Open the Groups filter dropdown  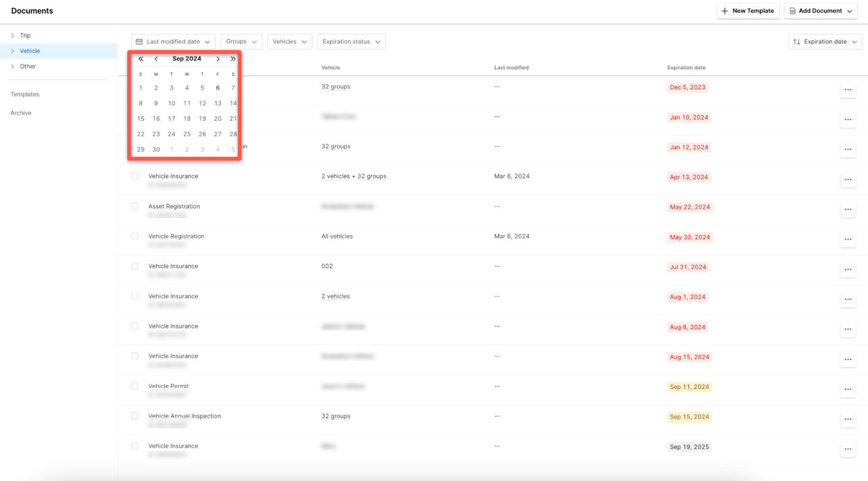241,42
